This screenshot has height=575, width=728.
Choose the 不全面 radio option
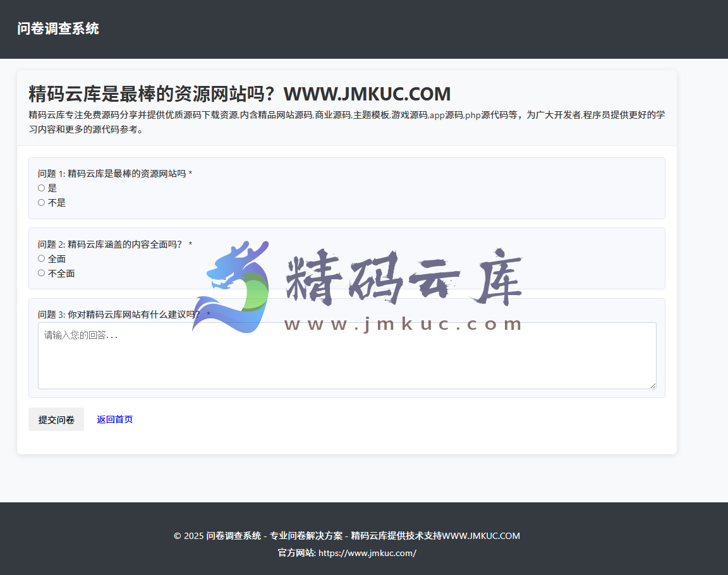point(41,273)
